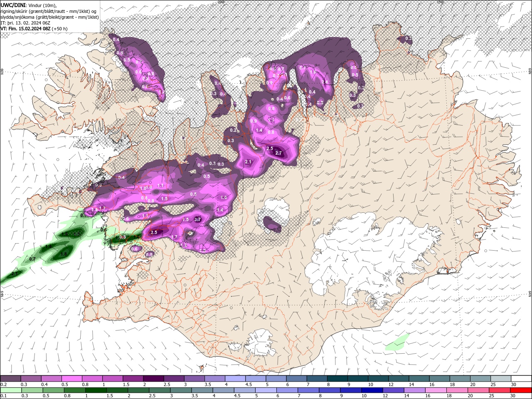532x399 pixels.
Task: Click the black 1.4 label on the green rain band
Action: tap(48, 247)
